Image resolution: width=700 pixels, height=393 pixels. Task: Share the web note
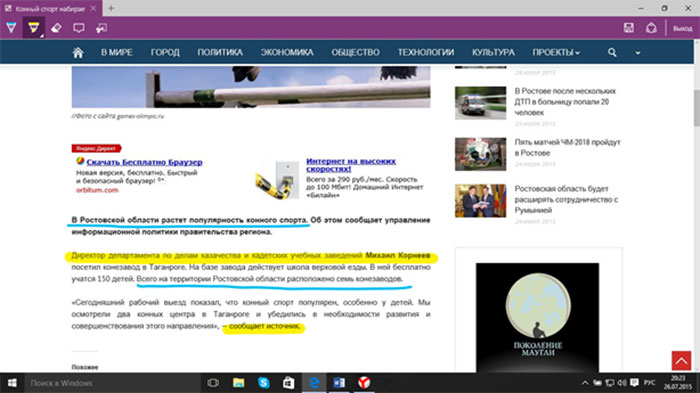click(651, 28)
